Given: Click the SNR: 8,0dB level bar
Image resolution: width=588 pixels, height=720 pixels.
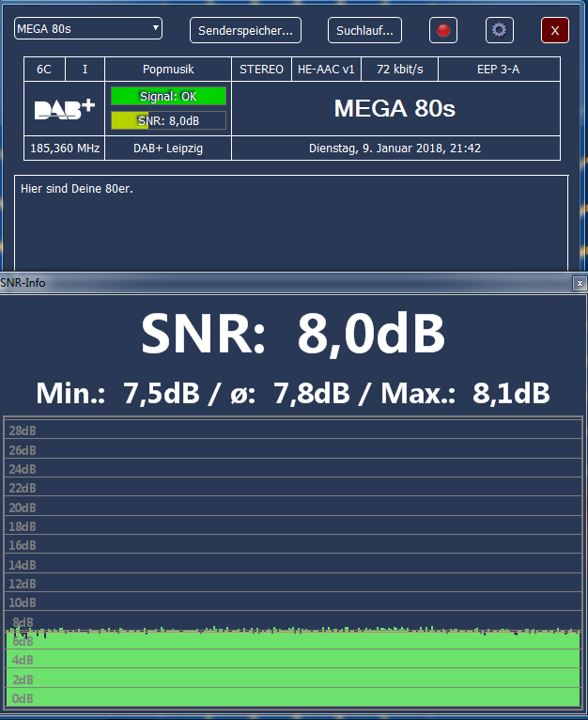Looking at the screenshot, I should pyautogui.click(x=168, y=120).
